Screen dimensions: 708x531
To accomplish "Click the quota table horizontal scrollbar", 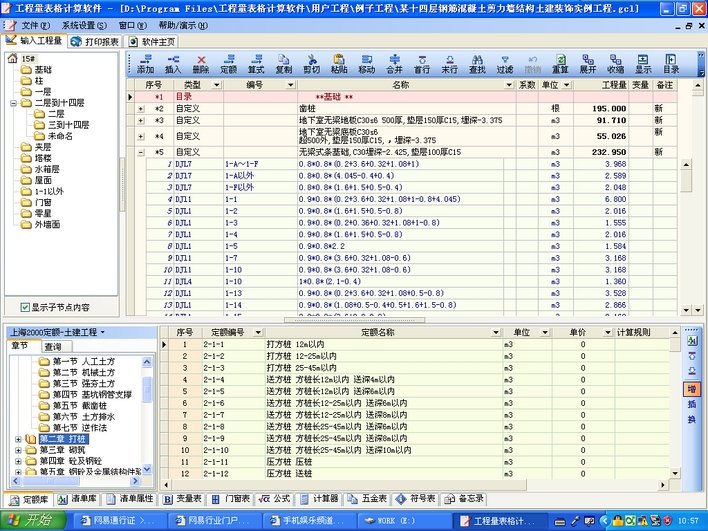I will [348, 485].
